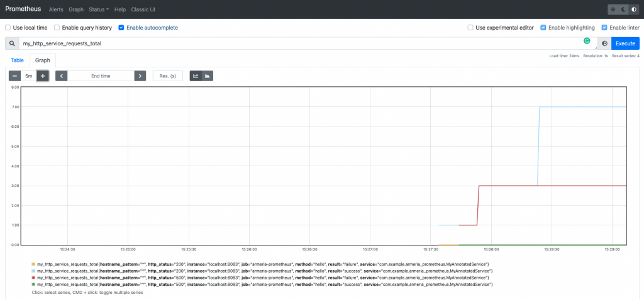
Task: Run the query with Execute
Action: click(x=625, y=43)
